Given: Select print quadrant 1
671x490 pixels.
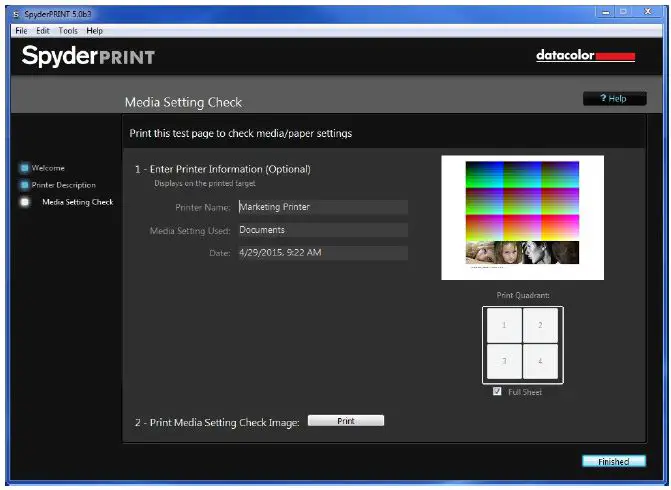Looking at the screenshot, I should tap(504, 325).
